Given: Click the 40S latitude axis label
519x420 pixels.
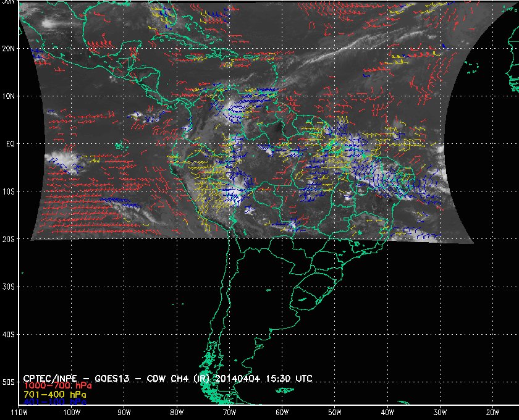Looking at the screenshot, I should click(9, 335).
